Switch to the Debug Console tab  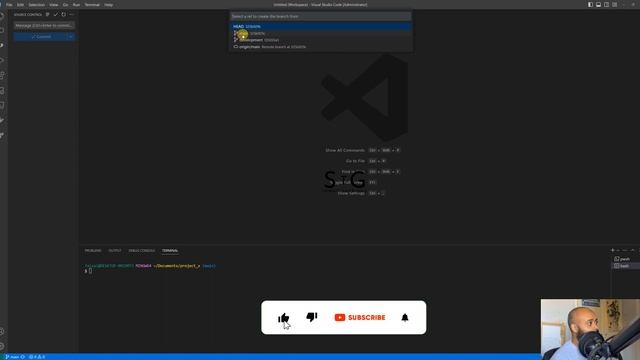[142, 251]
